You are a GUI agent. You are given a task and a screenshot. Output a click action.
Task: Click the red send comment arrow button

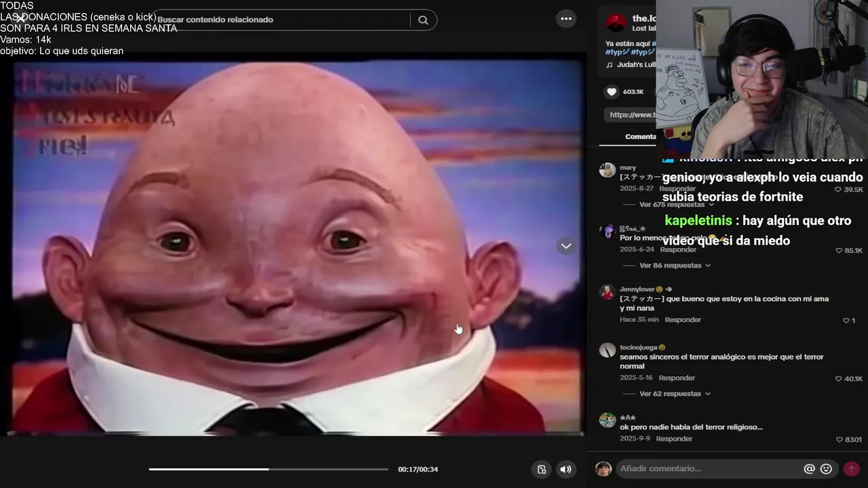click(x=851, y=468)
